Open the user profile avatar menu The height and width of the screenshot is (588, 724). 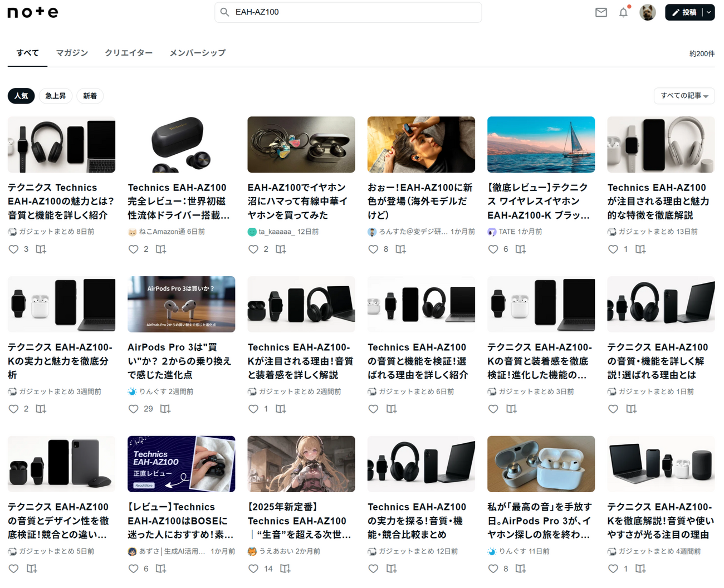tap(647, 12)
